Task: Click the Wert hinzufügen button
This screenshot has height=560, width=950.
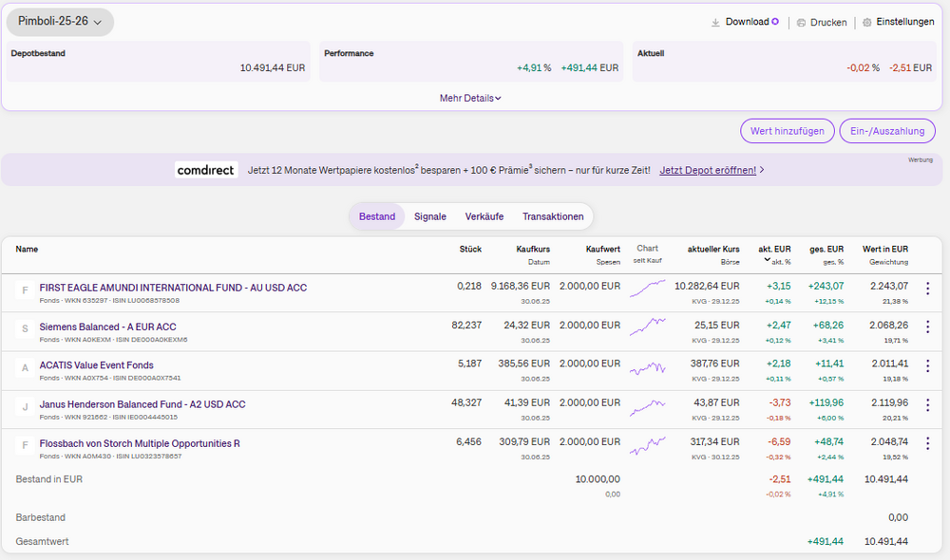Action: 787,131
